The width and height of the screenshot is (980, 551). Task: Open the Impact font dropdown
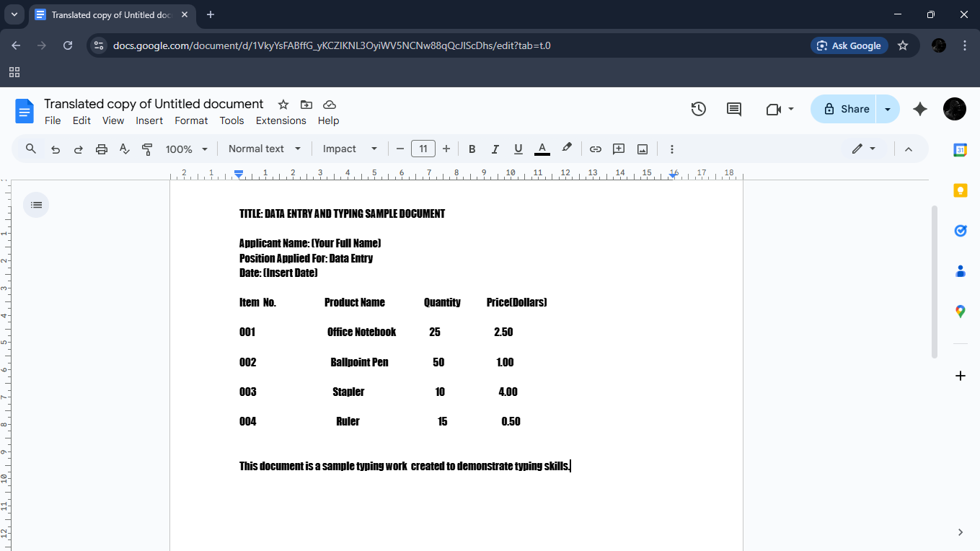pos(350,149)
